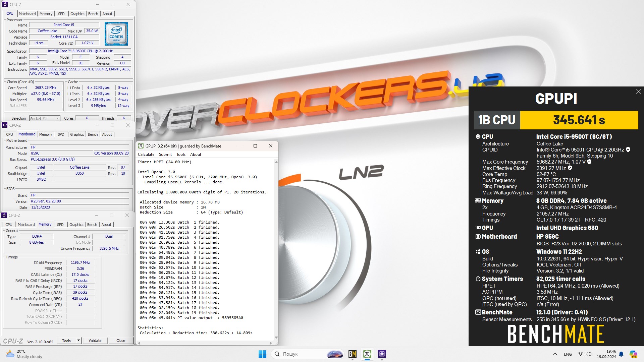Open the Socket #1 selection dropdown
Viewport: 644px width, 362px height.
[45, 118]
